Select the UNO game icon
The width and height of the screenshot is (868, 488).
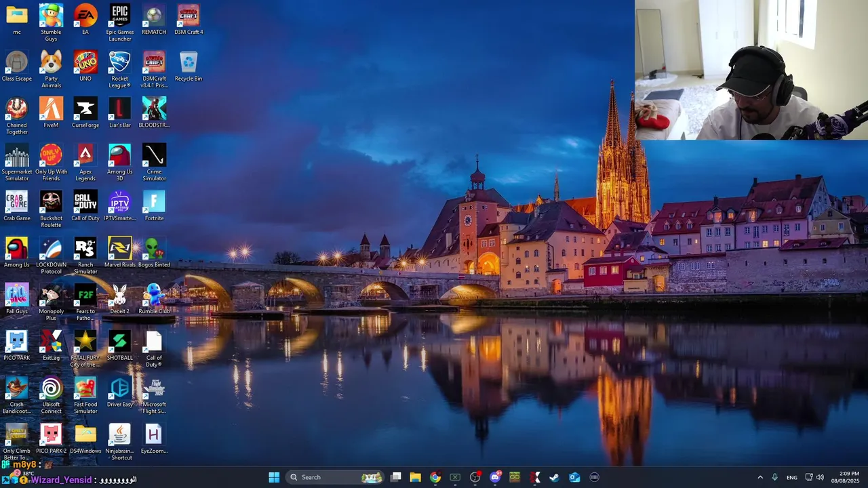click(x=85, y=66)
